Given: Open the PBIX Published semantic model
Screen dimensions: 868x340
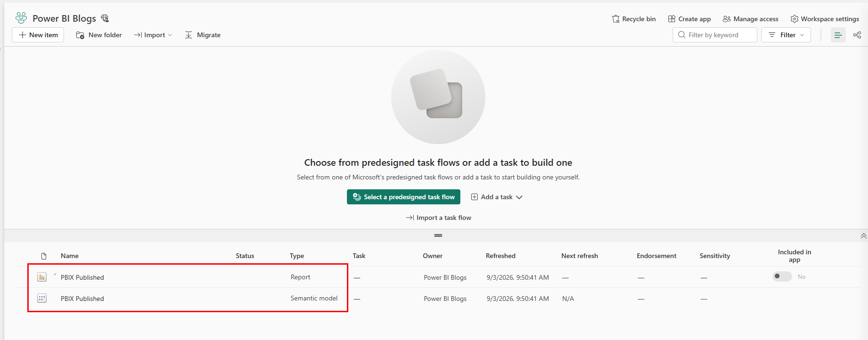Looking at the screenshot, I should pos(82,299).
